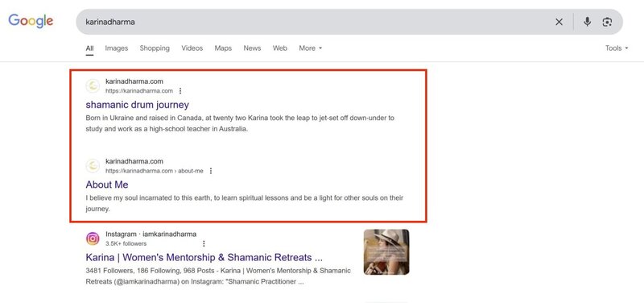
Task: Open options menu beside the about-me URL
Action: tap(211, 171)
